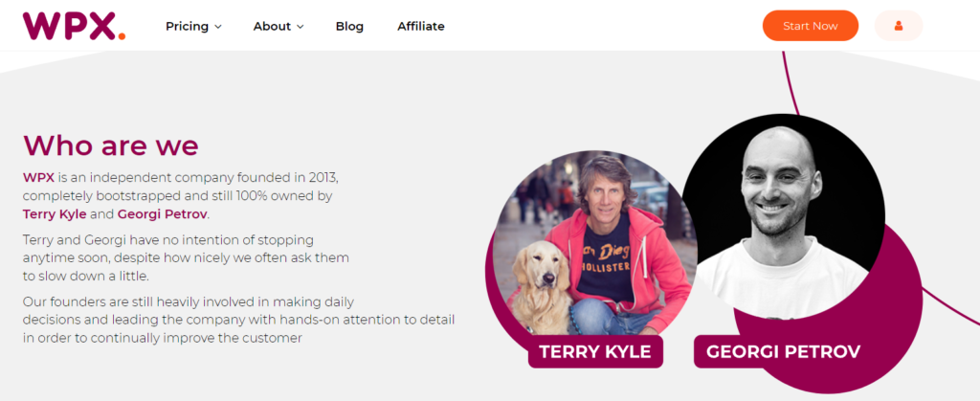Image resolution: width=980 pixels, height=401 pixels.
Task: Click the Who are we heading
Action: [111, 145]
